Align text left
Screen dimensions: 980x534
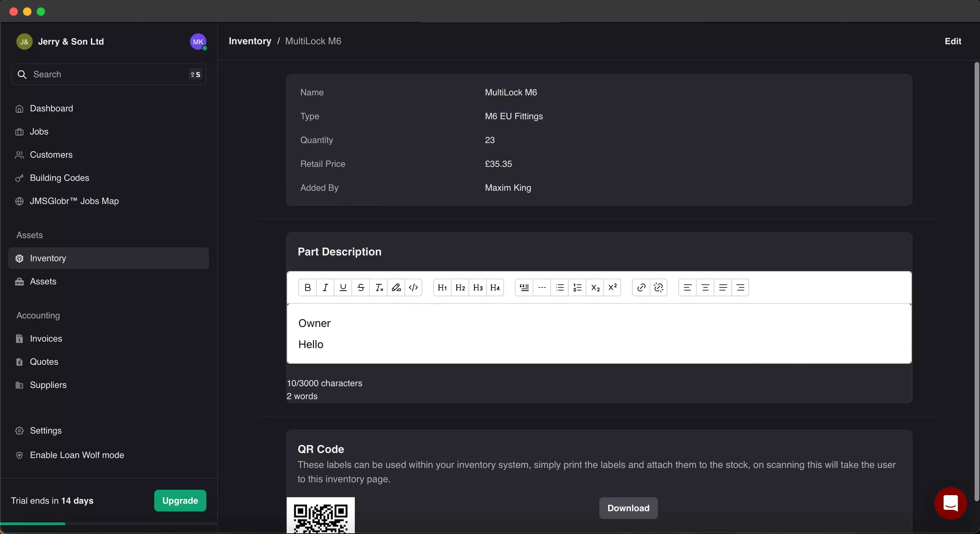[687, 287]
